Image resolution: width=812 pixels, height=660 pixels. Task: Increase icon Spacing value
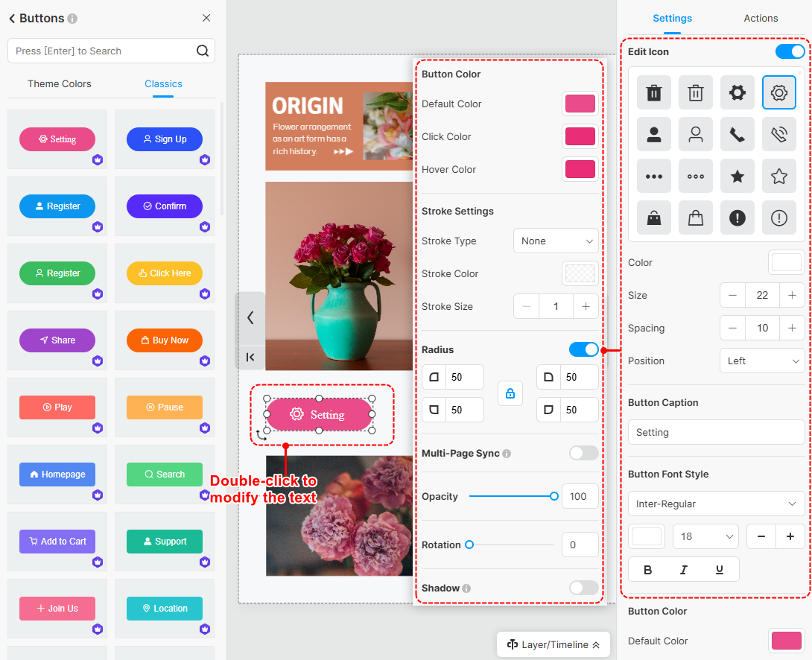(792, 329)
